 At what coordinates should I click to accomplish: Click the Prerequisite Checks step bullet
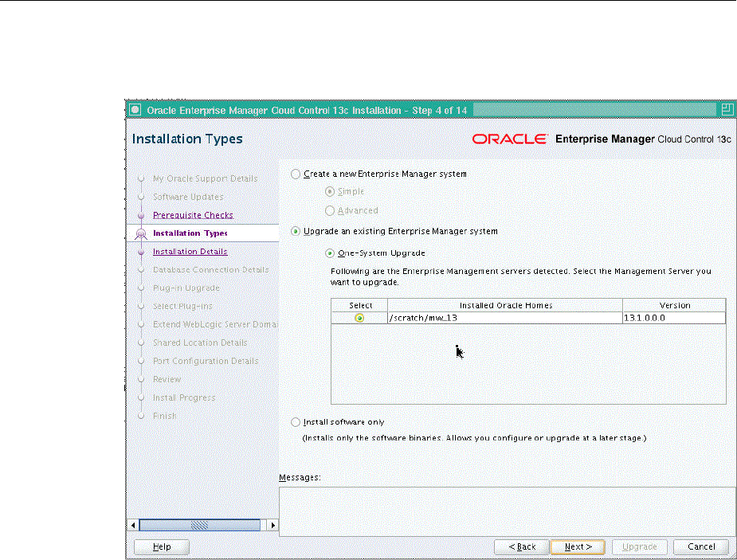pos(140,215)
